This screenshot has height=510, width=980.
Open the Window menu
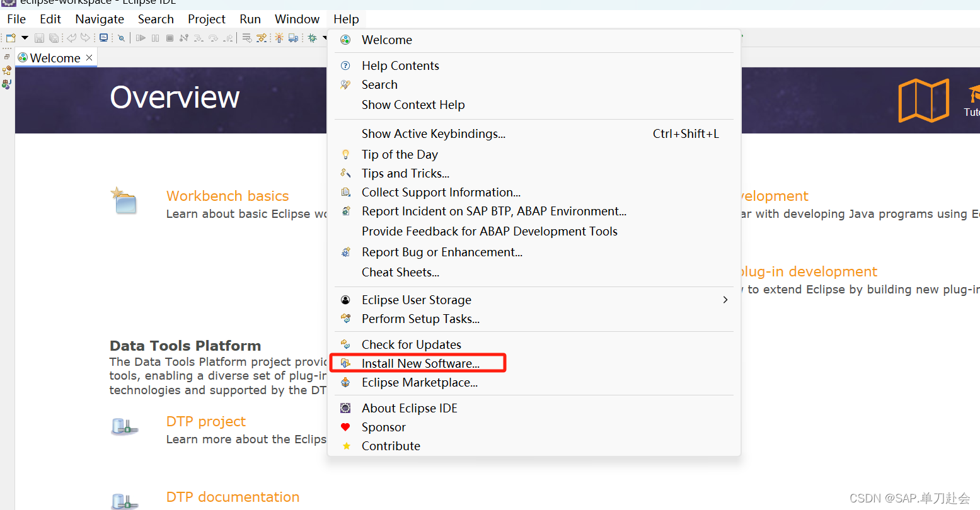297,19
